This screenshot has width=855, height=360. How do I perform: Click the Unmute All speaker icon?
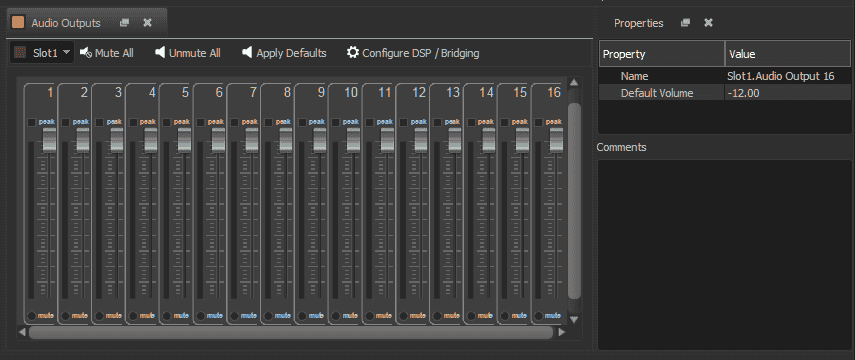160,52
